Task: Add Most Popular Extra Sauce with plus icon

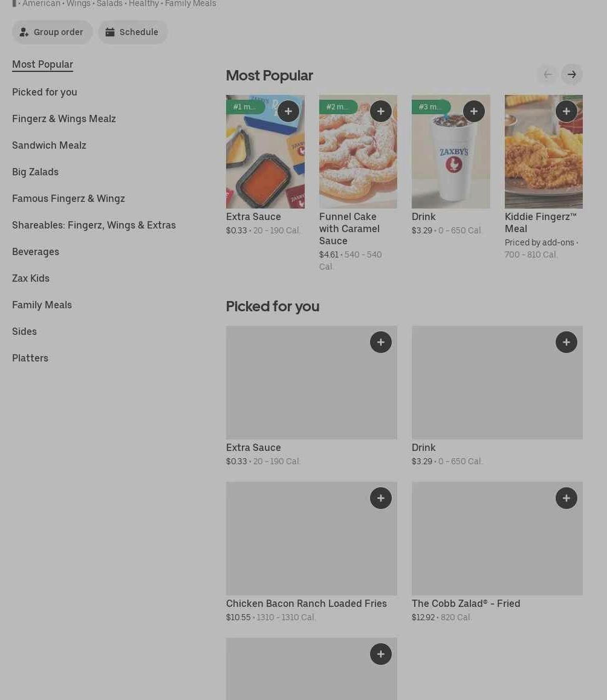Action: coord(288,111)
